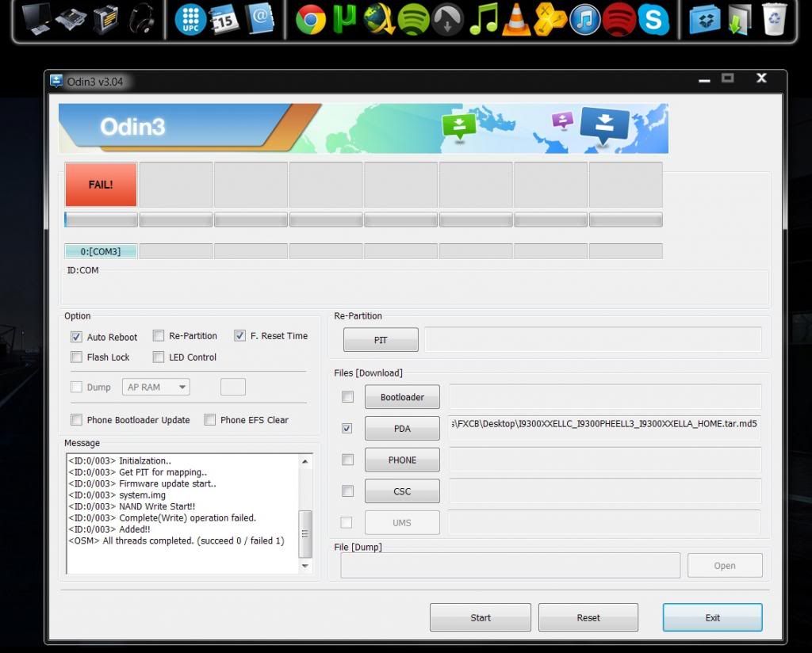812x653 pixels.
Task: Open the green Spotify icon in dock
Action: coord(413,20)
